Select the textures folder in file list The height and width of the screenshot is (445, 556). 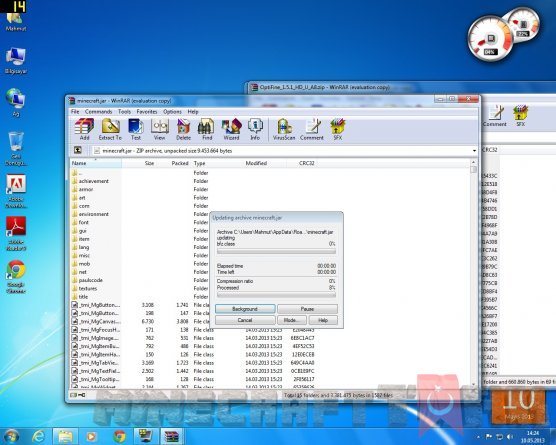point(88,288)
